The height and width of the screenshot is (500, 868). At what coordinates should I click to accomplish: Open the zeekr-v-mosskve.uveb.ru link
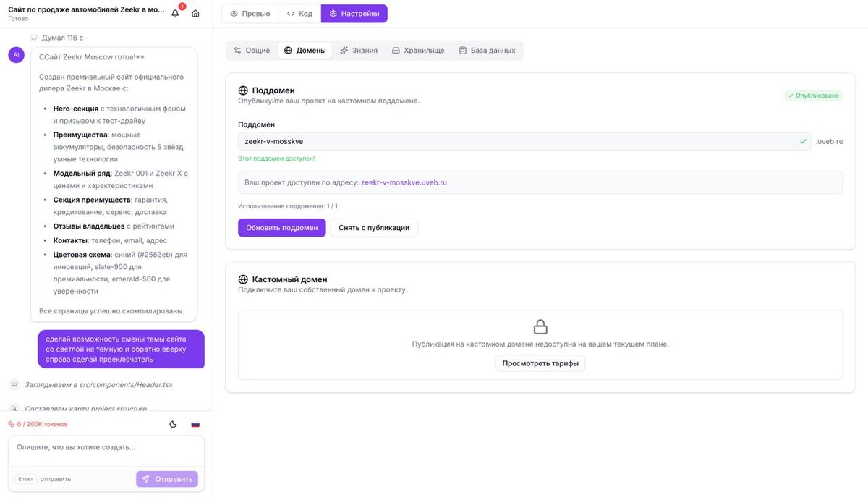[404, 182]
